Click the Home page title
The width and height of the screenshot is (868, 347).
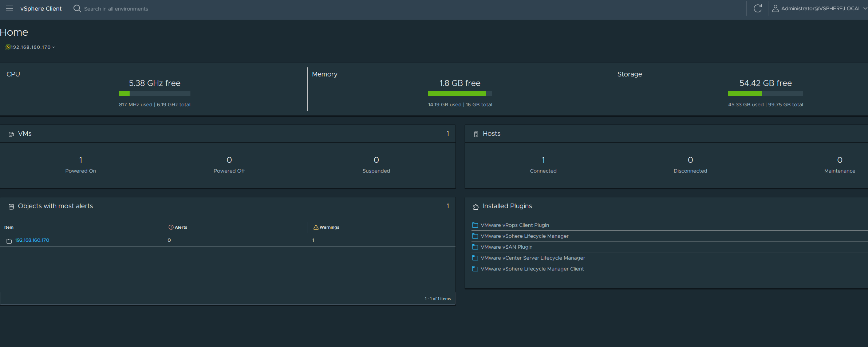(14, 32)
